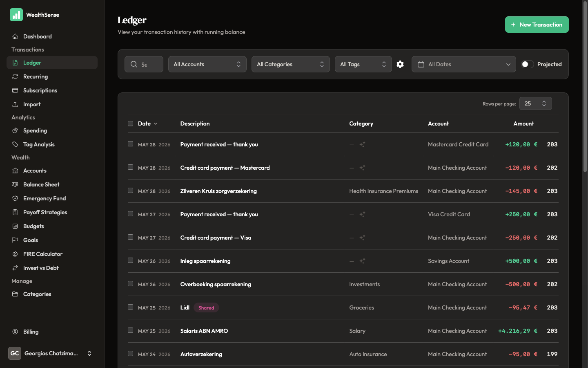Click the Auto Insurance category cell
The image size is (588, 368).
click(x=368, y=354)
